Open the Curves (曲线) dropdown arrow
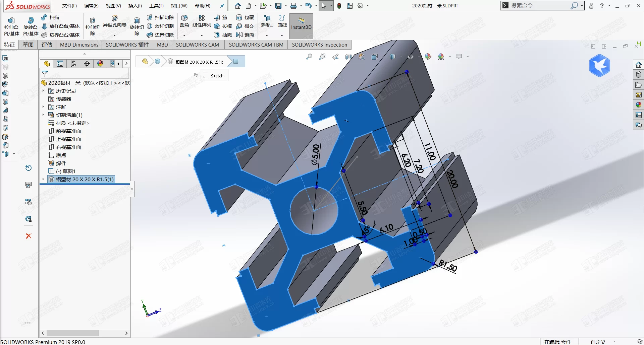The height and width of the screenshot is (345, 644). coord(282,36)
